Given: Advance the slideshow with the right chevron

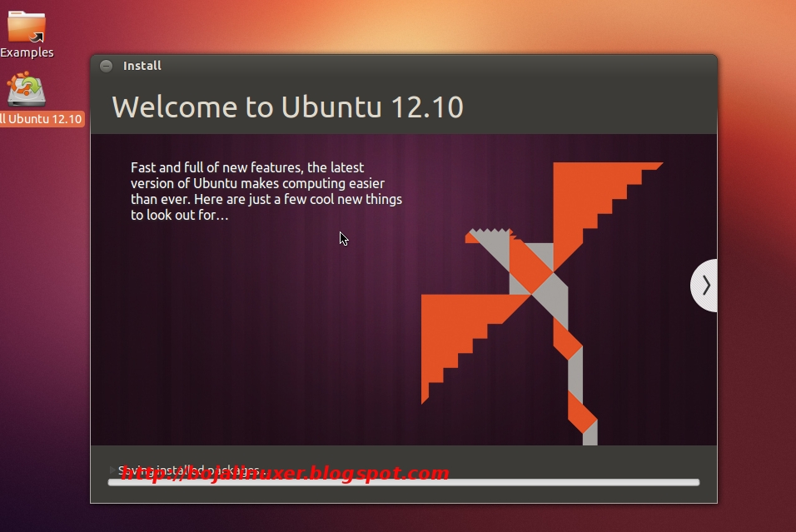Looking at the screenshot, I should (704, 286).
